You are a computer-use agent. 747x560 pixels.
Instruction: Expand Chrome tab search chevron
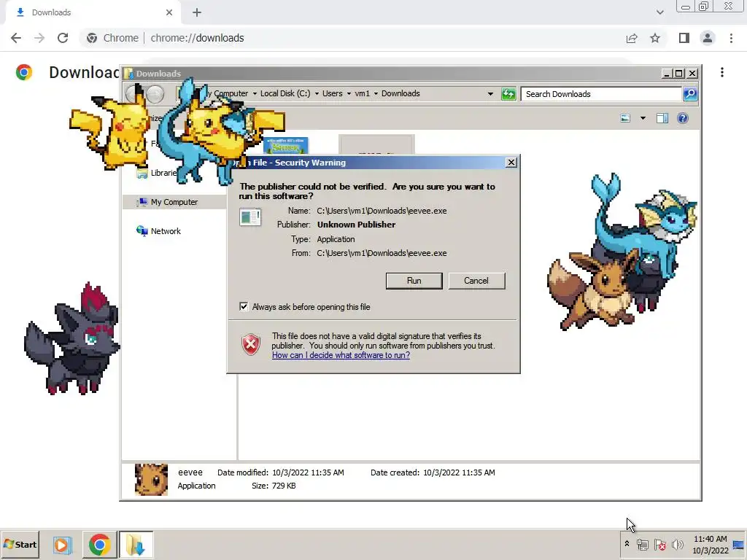[x=659, y=12]
